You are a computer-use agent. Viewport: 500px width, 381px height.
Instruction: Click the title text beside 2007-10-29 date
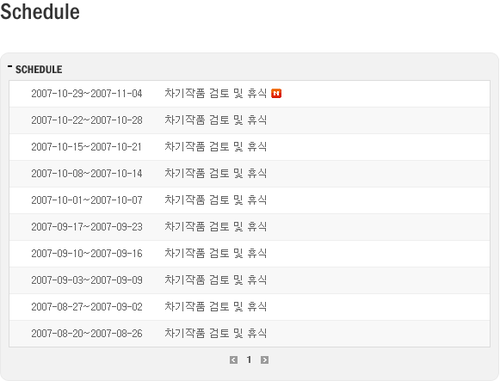coord(216,93)
